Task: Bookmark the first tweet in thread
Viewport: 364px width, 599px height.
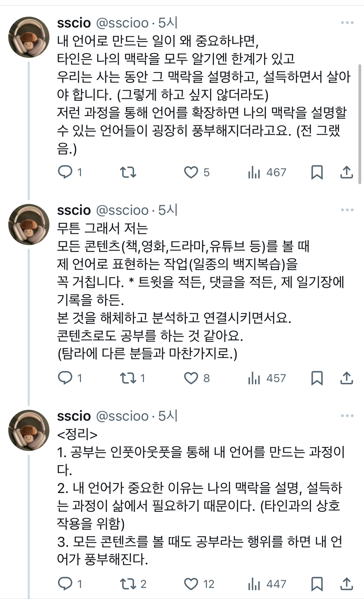Action: click(317, 172)
